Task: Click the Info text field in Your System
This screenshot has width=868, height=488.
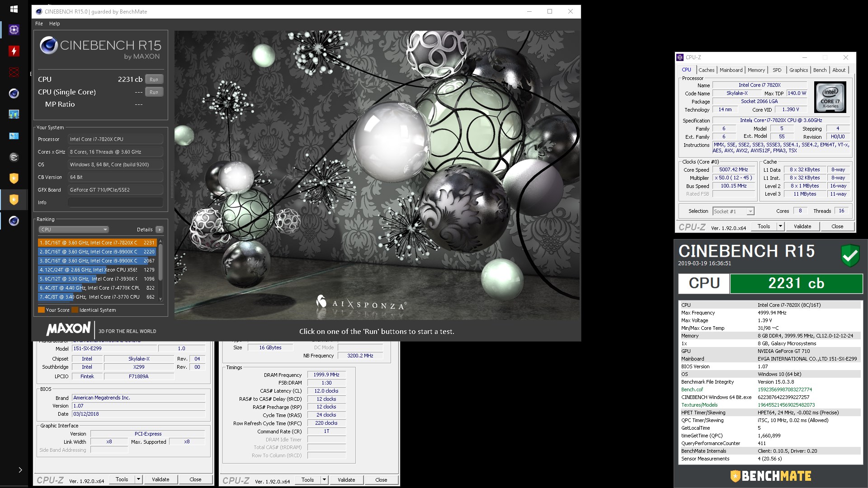Action: click(115, 202)
